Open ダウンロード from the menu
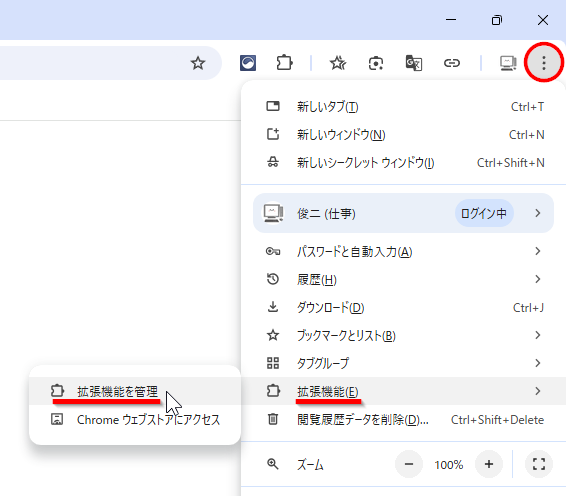The height and width of the screenshot is (496, 566). tap(404, 308)
